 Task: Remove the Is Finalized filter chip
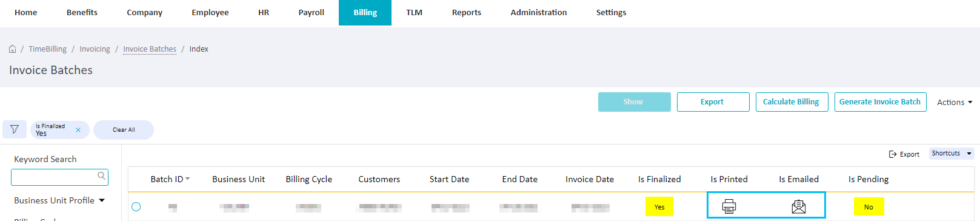pyautogui.click(x=78, y=130)
